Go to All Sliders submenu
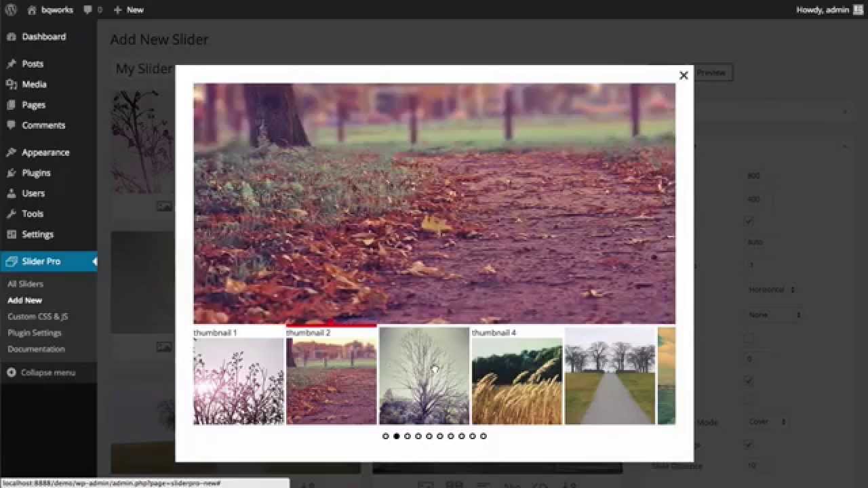 click(25, 284)
